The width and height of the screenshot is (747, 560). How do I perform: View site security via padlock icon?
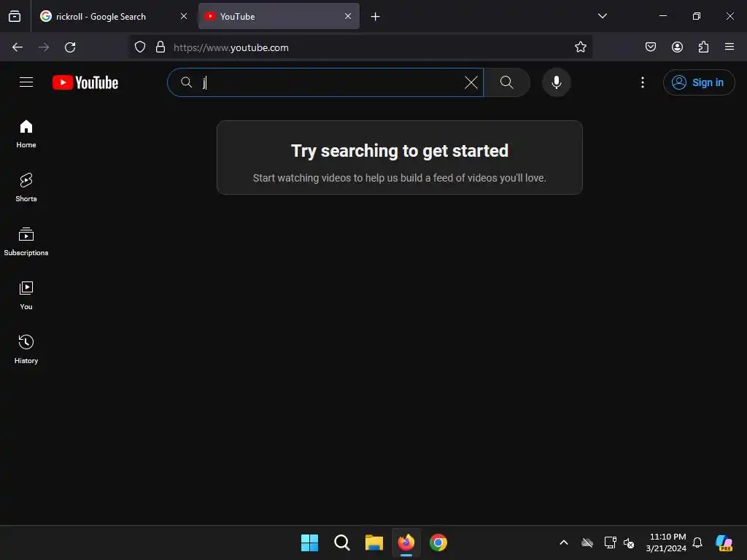160,47
